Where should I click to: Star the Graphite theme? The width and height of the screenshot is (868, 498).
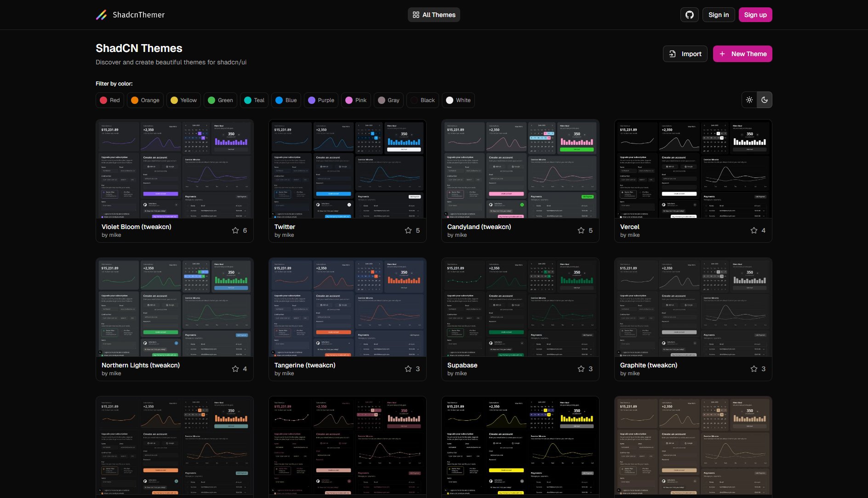[x=754, y=369]
